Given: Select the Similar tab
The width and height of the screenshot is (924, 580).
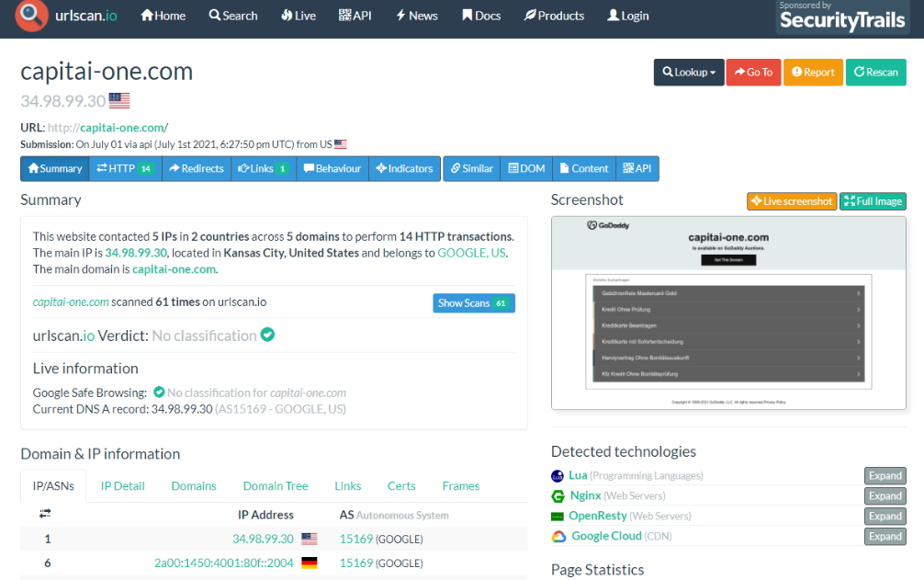Looking at the screenshot, I should [471, 168].
